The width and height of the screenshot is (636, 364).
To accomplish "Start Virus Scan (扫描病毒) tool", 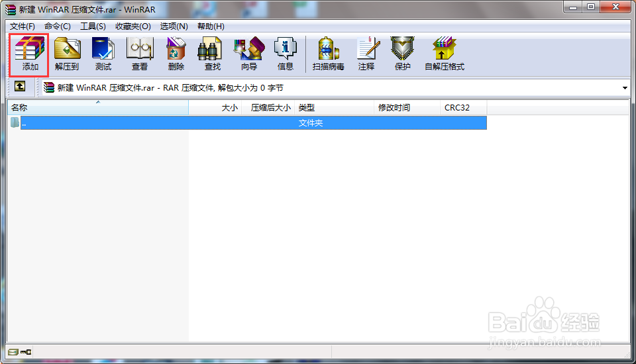I will pyautogui.click(x=328, y=54).
